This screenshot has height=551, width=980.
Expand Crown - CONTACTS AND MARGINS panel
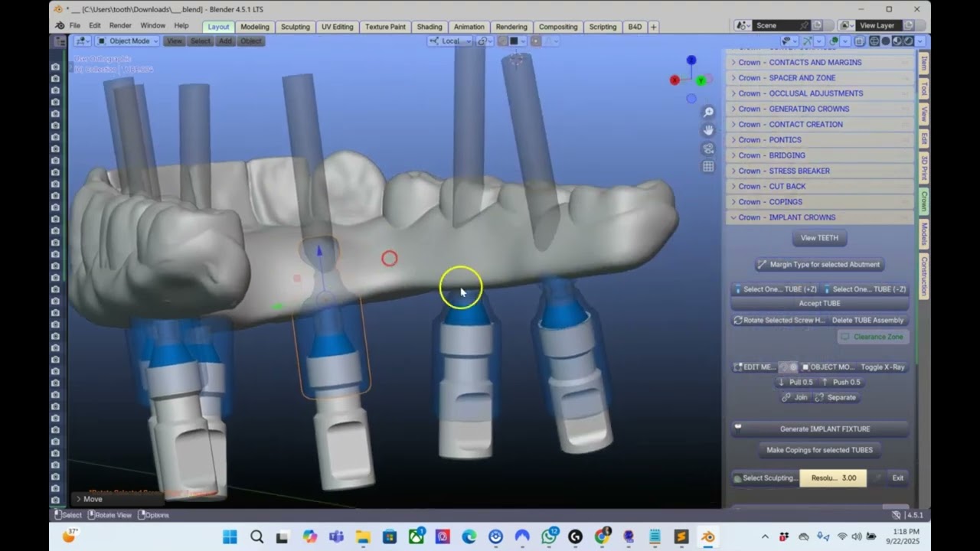pos(819,63)
